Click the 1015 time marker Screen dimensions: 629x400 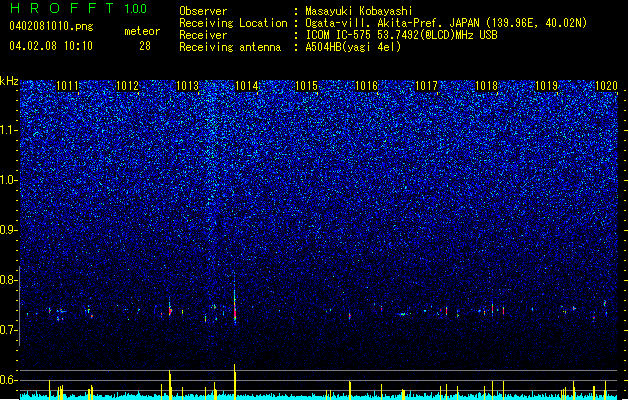(306, 86)
